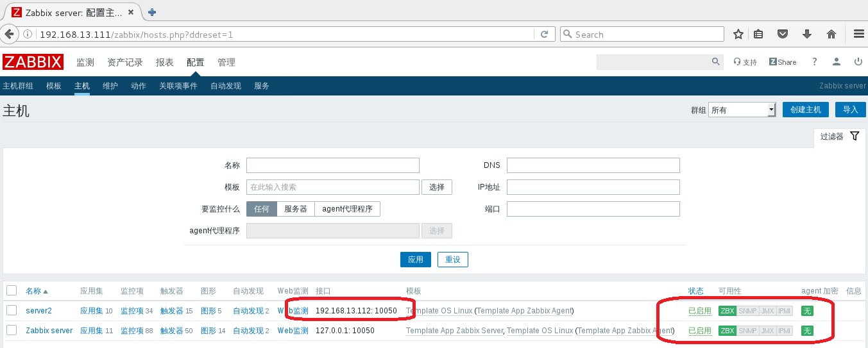Screen dimensions: 868x348
Task: Click the 导入 button
Action: click(x=851, y=110)
